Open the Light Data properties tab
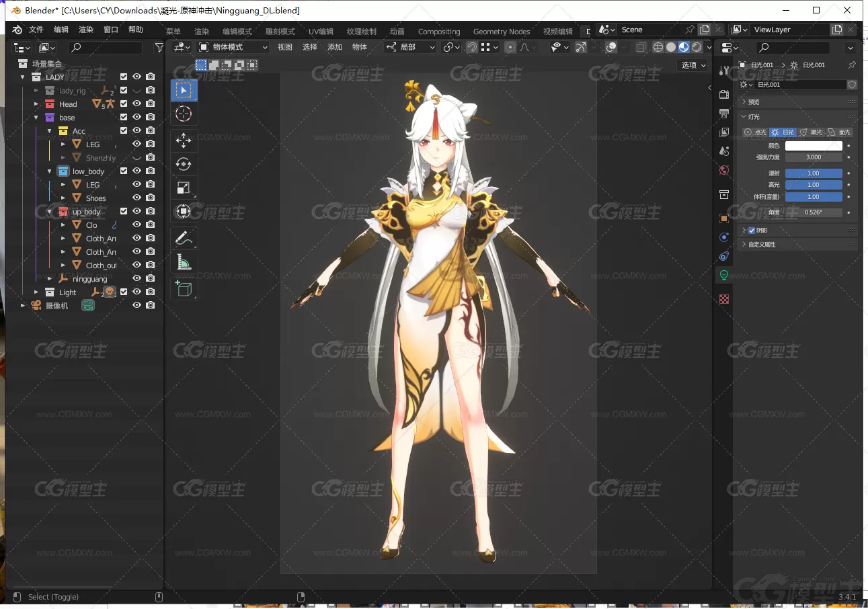This screenshot has width=868, height=609. 724,275
